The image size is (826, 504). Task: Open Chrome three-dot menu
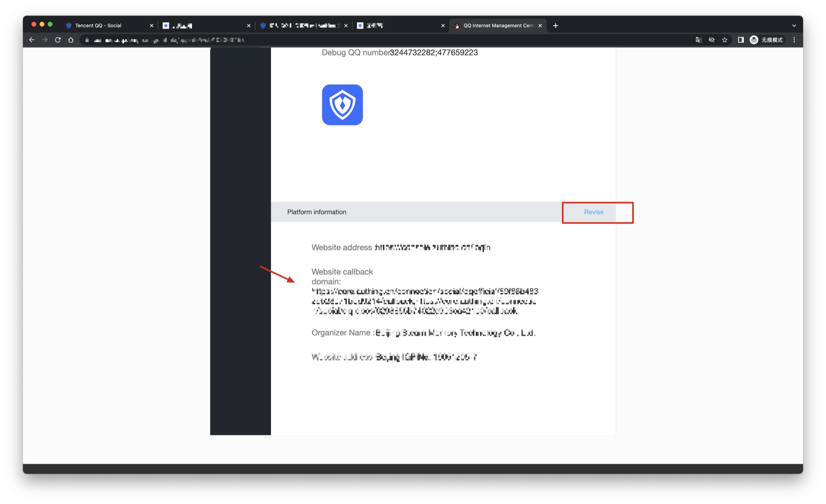click(794, 40)
